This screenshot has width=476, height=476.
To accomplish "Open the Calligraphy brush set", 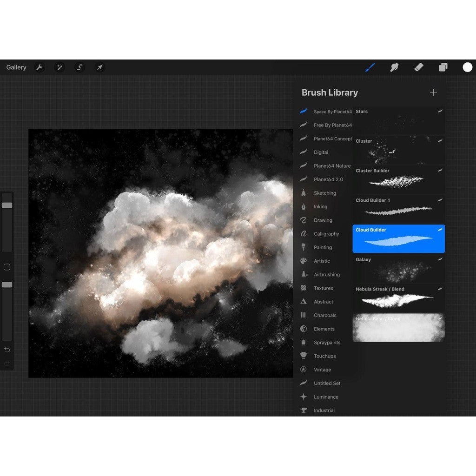I will [x=326, y=234].
